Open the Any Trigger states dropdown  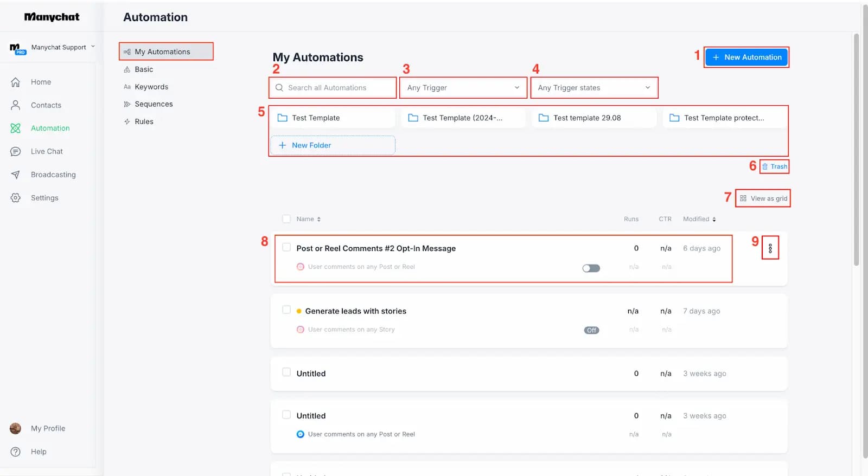tap(594, 88)
